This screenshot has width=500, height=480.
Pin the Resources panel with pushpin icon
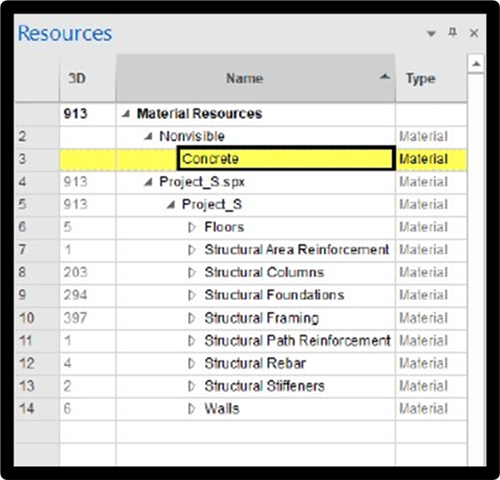(452, 33)
